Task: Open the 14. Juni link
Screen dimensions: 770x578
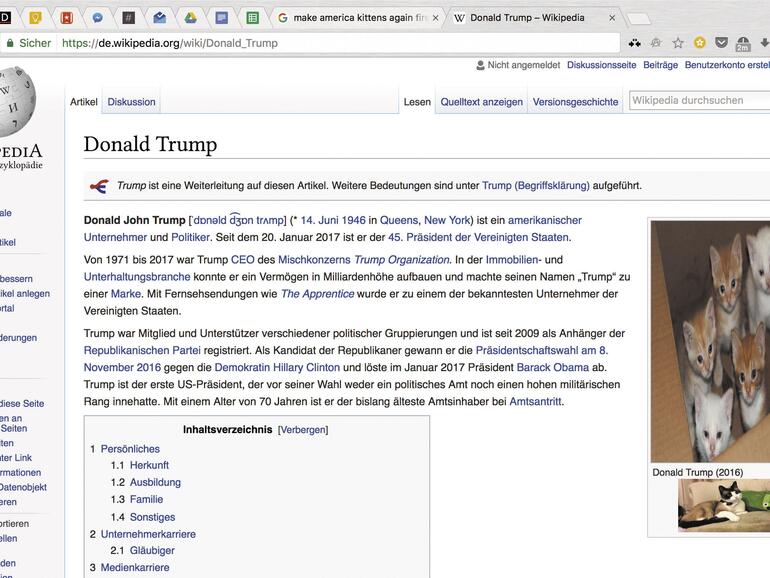Action: [320, 220]
